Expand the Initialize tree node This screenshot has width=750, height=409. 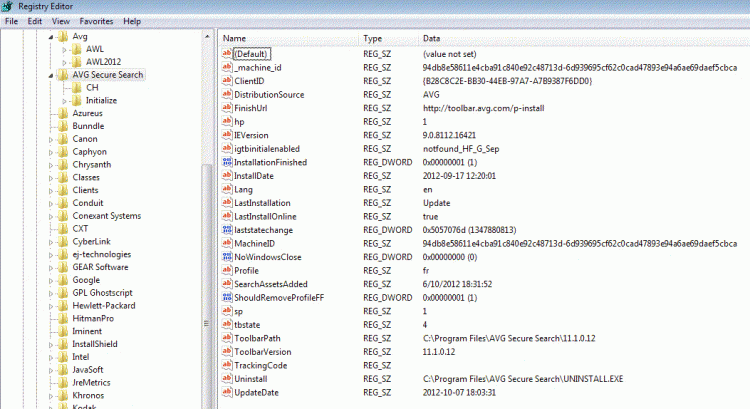(x=64, y=101)
